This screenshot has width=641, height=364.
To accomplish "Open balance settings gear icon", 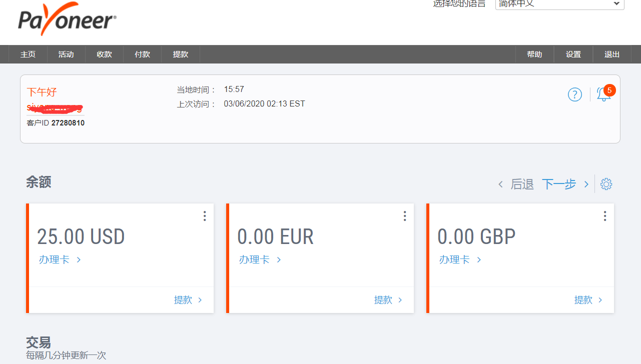I will pos(606,184).
